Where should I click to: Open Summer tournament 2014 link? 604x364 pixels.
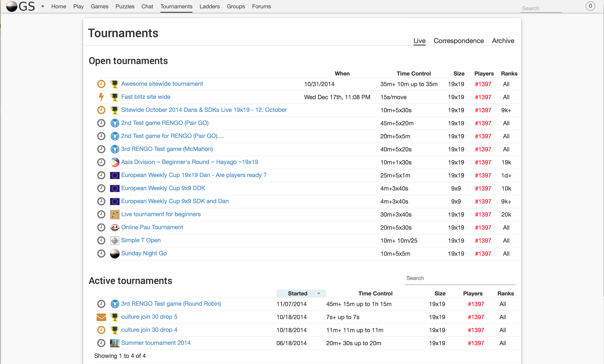tap(156, 343)
